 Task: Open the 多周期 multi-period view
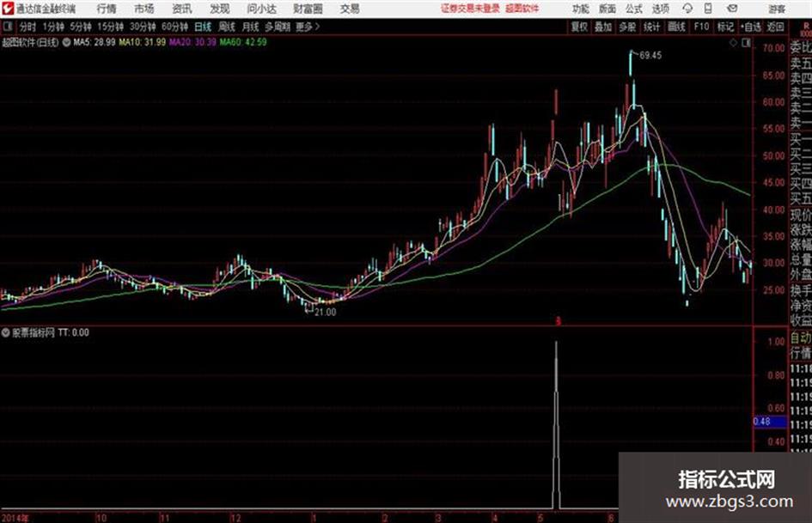(278, 27)
